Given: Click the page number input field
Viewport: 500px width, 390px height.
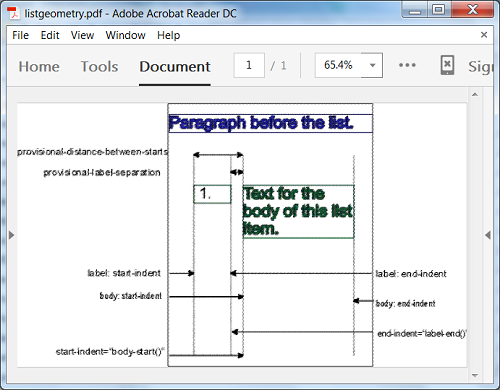Looking at the screenshot, I should (249, 65).
